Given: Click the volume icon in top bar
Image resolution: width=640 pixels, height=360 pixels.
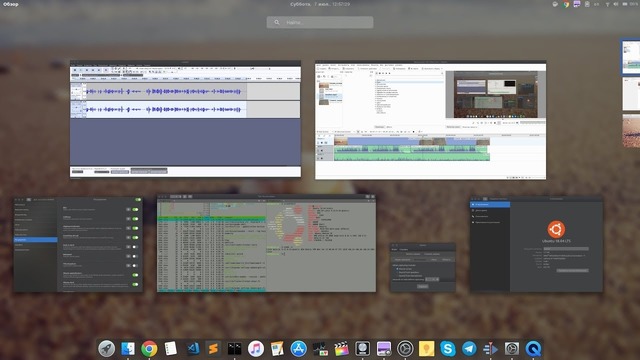Looking at the screenshot, I should point(616,4).
